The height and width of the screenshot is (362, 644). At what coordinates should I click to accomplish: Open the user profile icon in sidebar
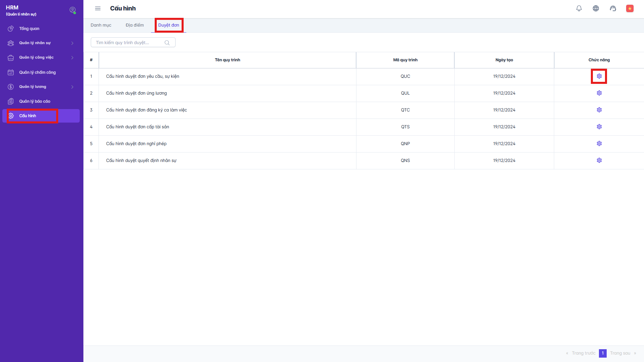coord(72,10)
